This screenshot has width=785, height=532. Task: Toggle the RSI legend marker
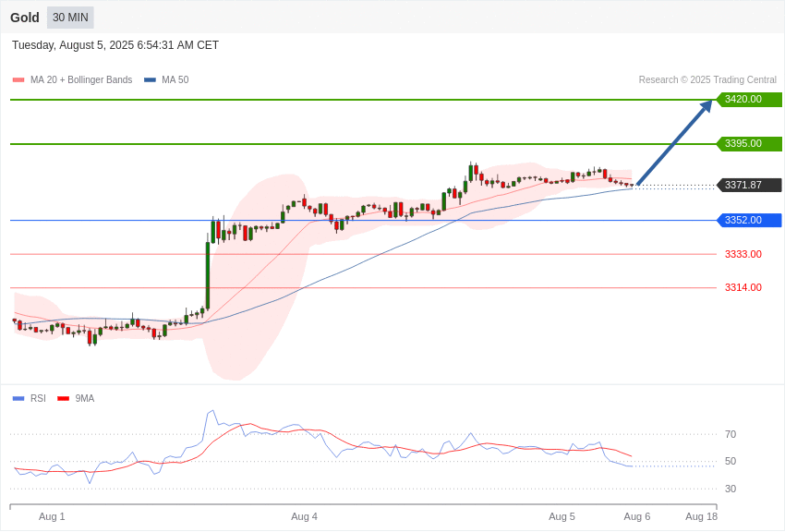tap(18, 398)
